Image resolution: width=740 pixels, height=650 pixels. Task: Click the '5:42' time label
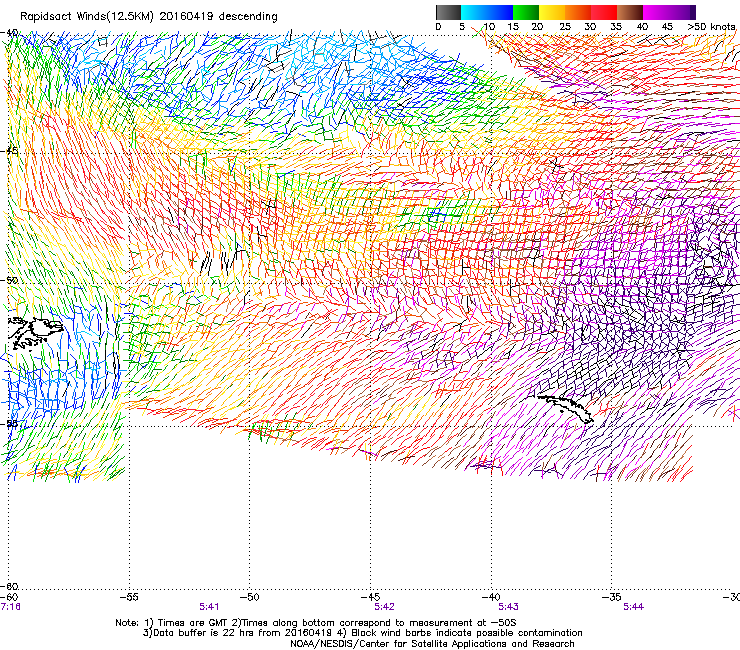(x=385, y=607)
